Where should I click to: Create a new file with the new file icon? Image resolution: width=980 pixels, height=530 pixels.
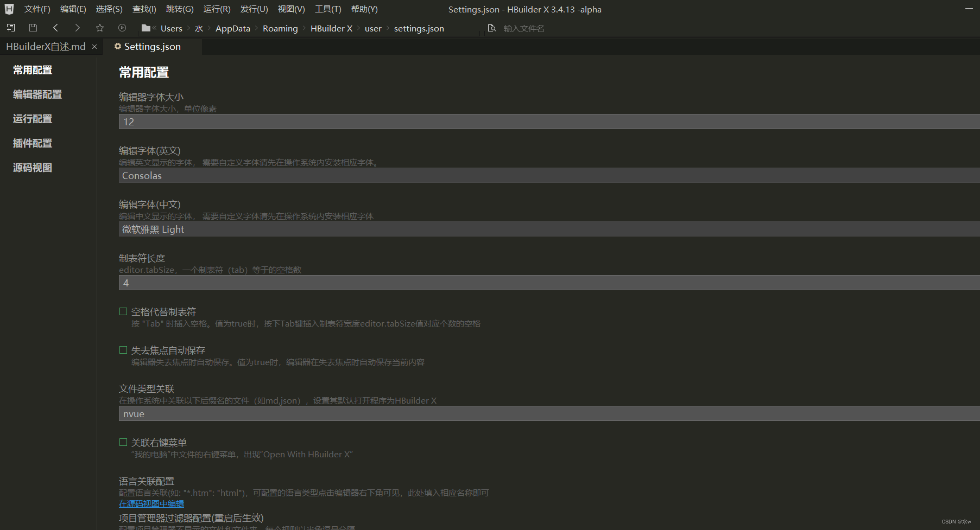click(x=10, y=27)
